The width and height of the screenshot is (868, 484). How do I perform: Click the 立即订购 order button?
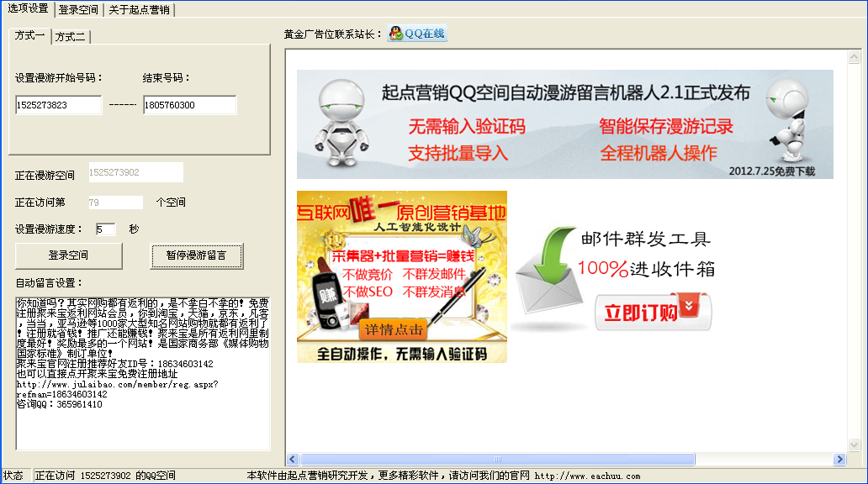[x=655, y=310]
